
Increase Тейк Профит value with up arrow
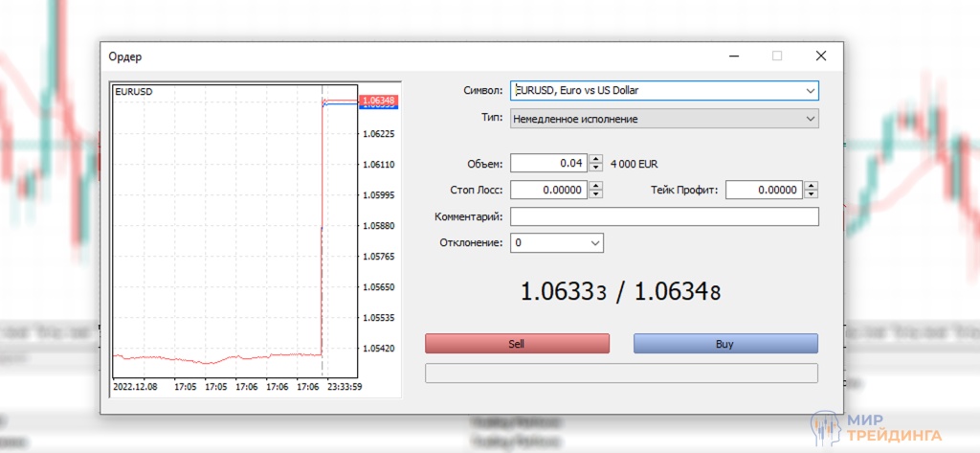click(x=812, y=186)
